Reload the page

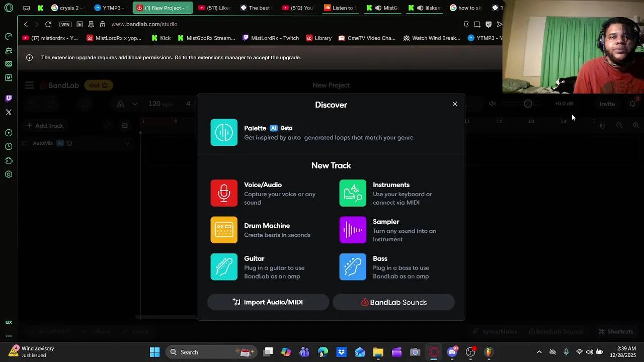coord(48,24)
